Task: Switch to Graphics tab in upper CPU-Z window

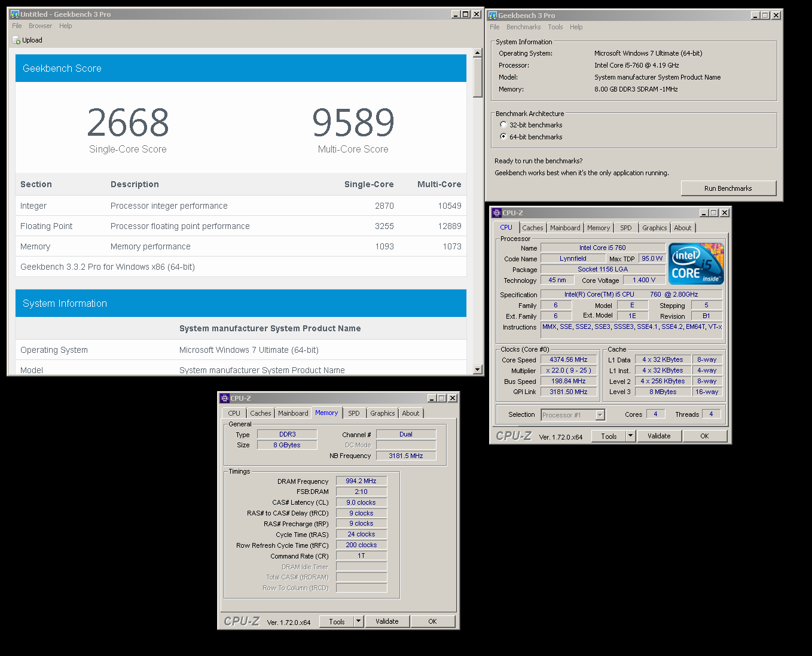Action: point(654,228)
